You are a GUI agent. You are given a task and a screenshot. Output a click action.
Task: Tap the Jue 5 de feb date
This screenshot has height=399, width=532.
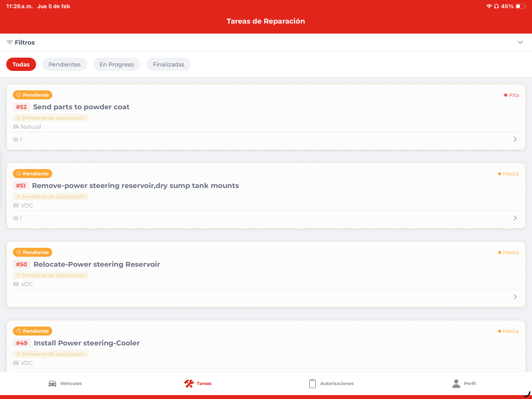[x=54, y=6]
